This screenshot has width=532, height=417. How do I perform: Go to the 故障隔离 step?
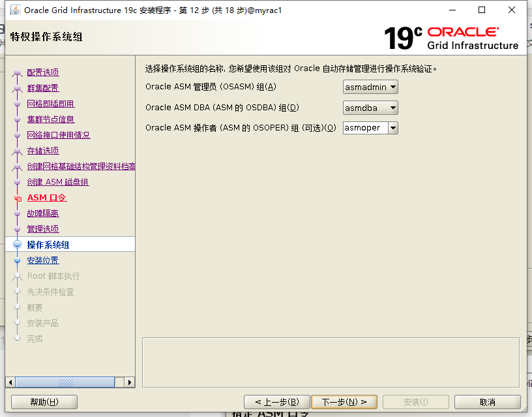click(x=43, y=213)
